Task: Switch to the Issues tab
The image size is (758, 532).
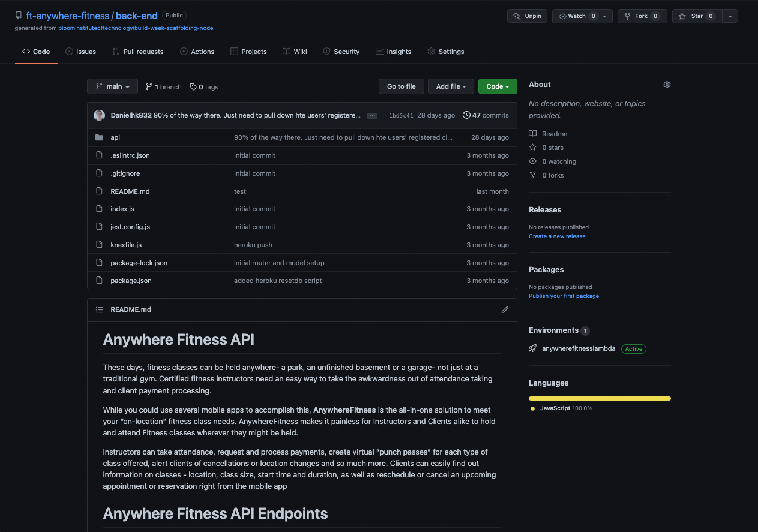Action: point(80,52)
